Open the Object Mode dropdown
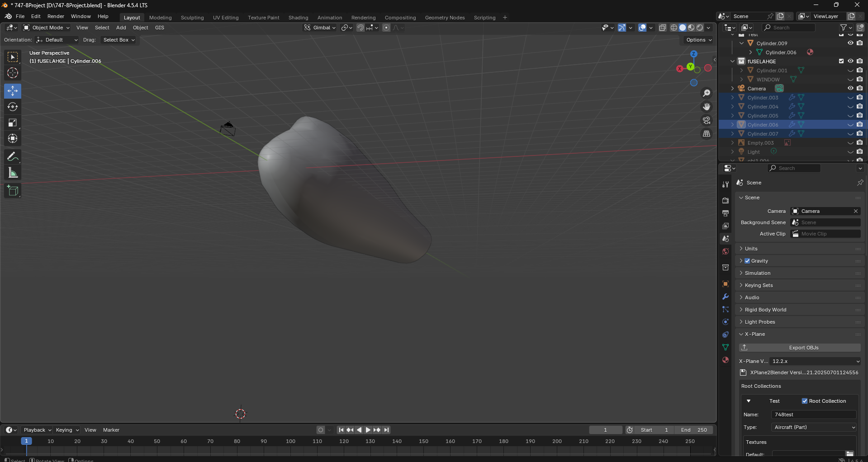This screenshot has height=462, width=868. 47,28
